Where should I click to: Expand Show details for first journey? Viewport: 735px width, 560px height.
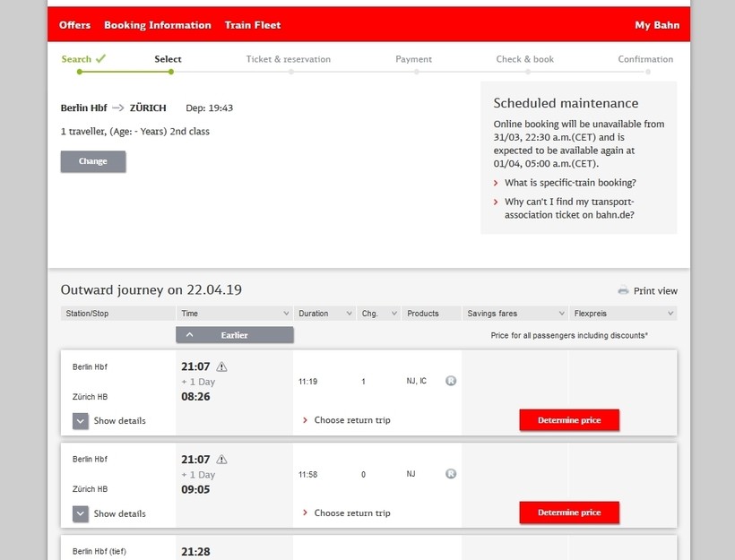(x=81, y=421)
